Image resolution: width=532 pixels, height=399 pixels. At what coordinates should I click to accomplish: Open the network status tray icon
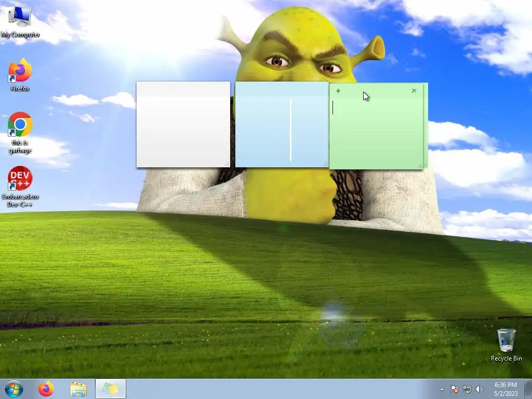pyautogui.click(x=467, y=389)
